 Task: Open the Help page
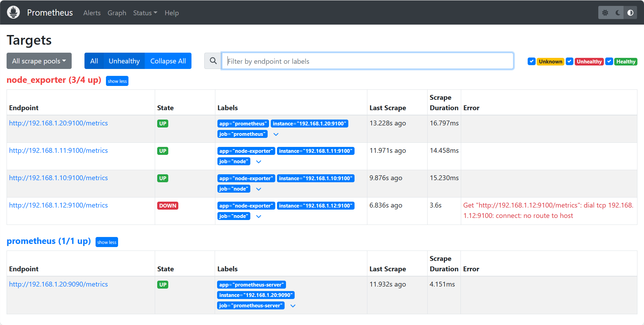(172, 13)
